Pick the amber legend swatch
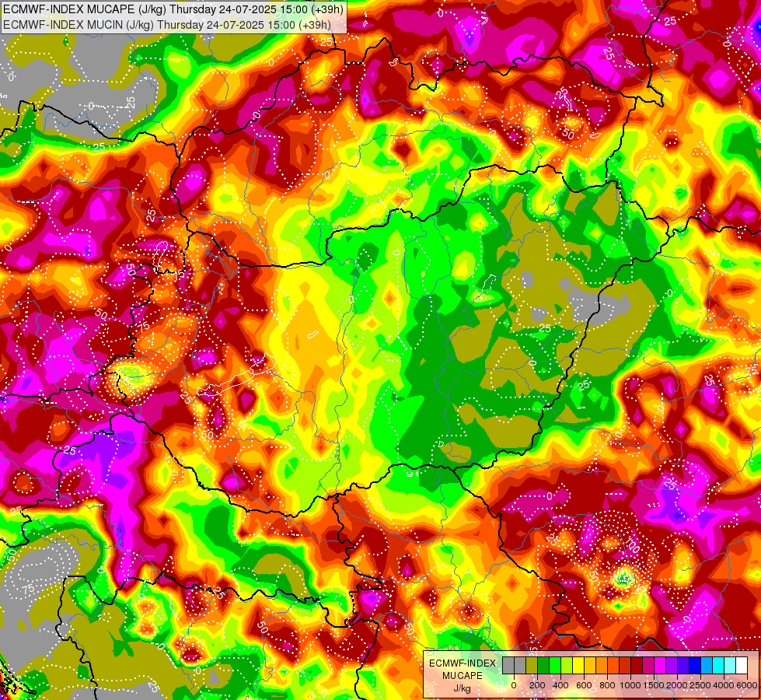Image resolution: width=761 pixels, height=700 pixels. click(590, 665)
